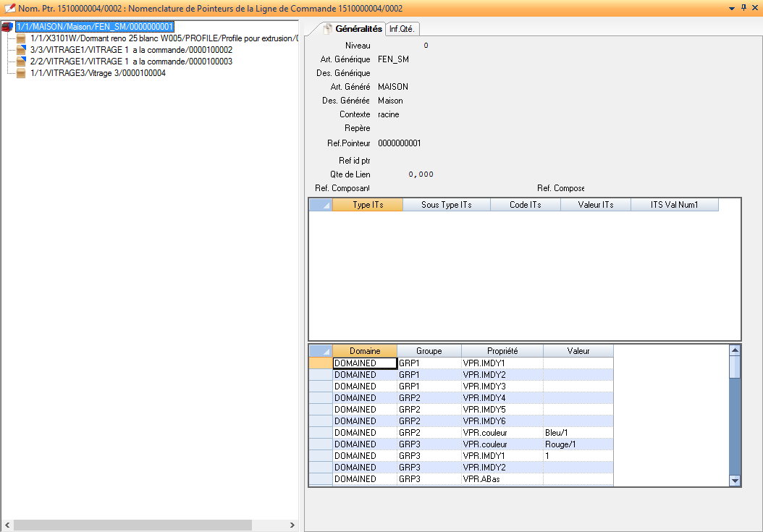Image resolution: width=763 pixels, height=532 pixels.
Task: Click the box icon beside X3101W Dormant item
Action: point(21,38)
